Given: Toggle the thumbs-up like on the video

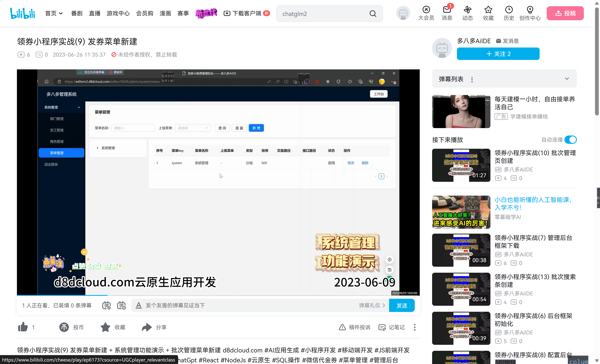Looking at the screenshot, I should click(x=23, y=327).
